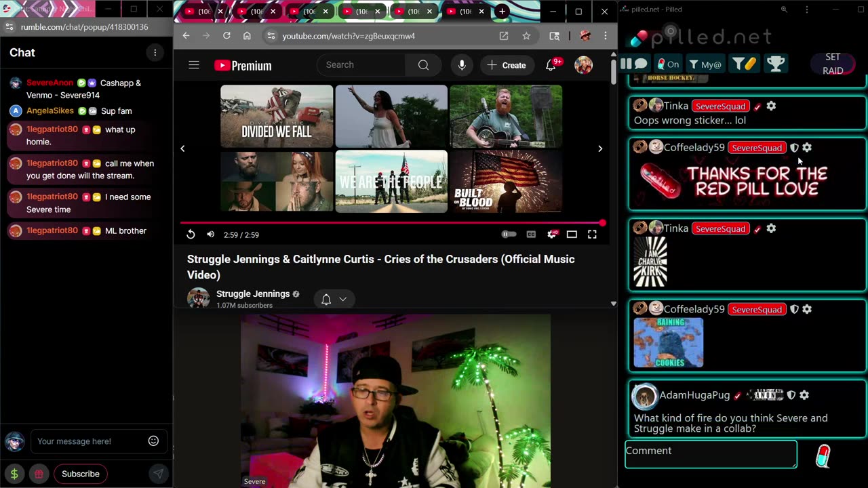
Task: Open YouTube player settings gear
Action: (x=552, y=235)
